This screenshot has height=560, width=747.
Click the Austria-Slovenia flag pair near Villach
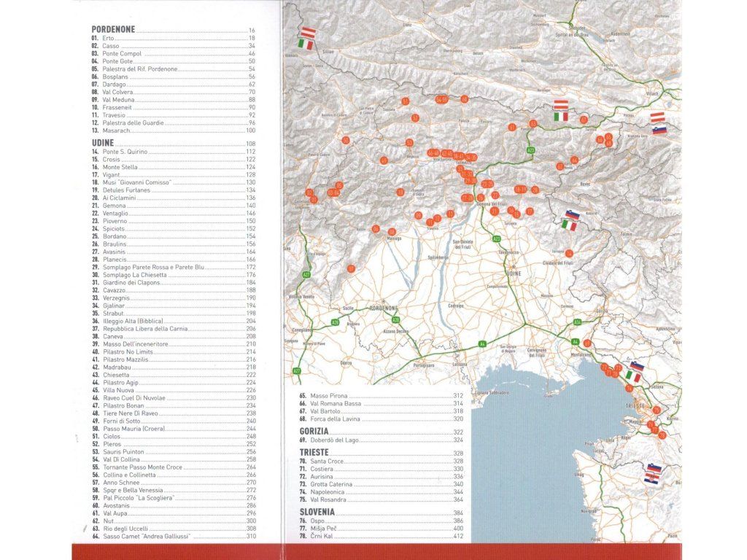coord(659,123)
